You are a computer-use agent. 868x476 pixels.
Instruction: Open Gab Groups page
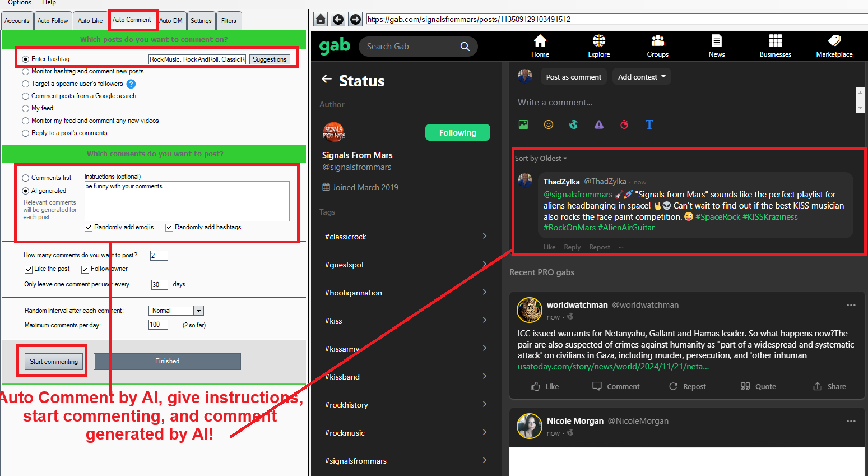pyautogui.click(x=658, y=46)
